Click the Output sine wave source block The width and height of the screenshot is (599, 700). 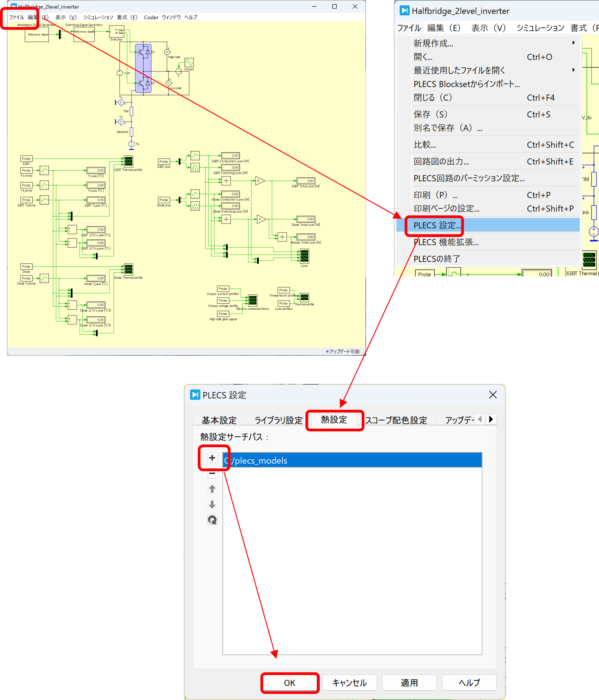click(189, 62)
